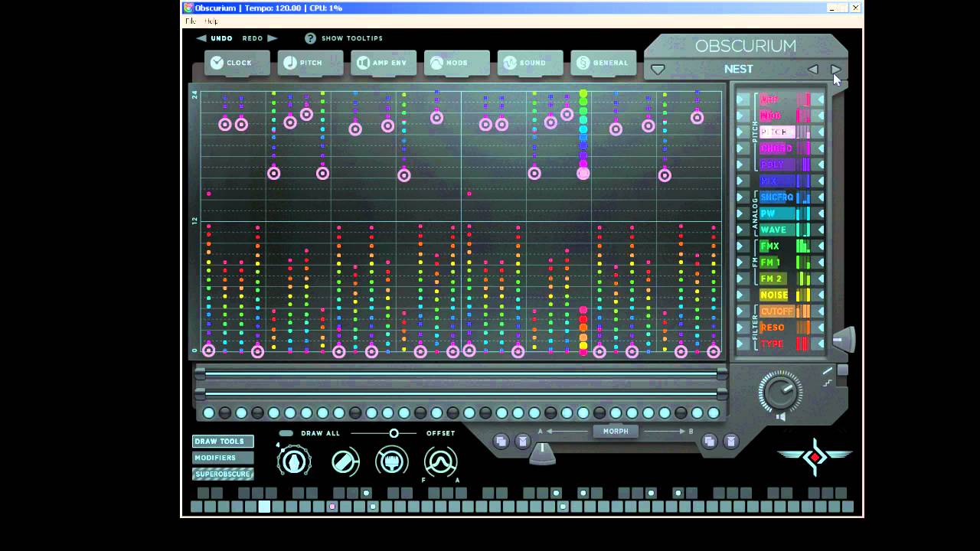Load the previous preset with left arrow

(813, 69)
